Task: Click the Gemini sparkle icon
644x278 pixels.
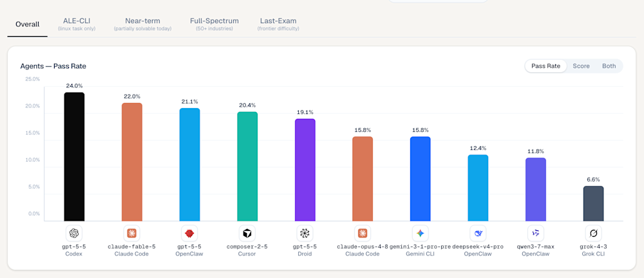Action: pyautogui.click(x=420, y=233)
